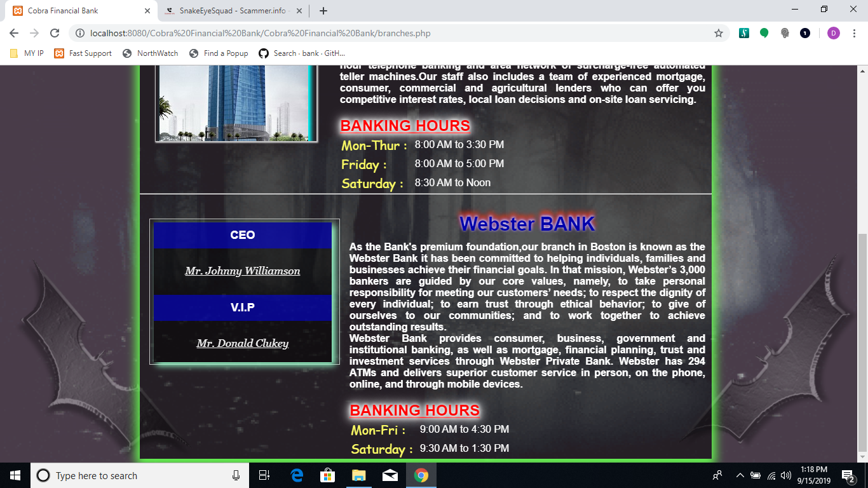Screen dimensions: 868x488
Task: Click the V.I.P header in the staff panel
Action: (243, 308)
